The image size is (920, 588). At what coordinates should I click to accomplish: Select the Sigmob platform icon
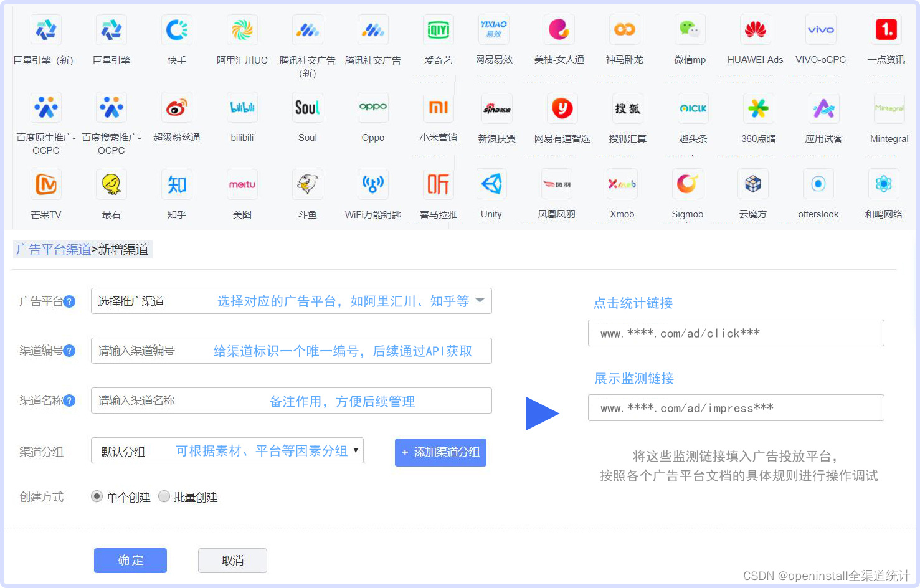(688, 184)
